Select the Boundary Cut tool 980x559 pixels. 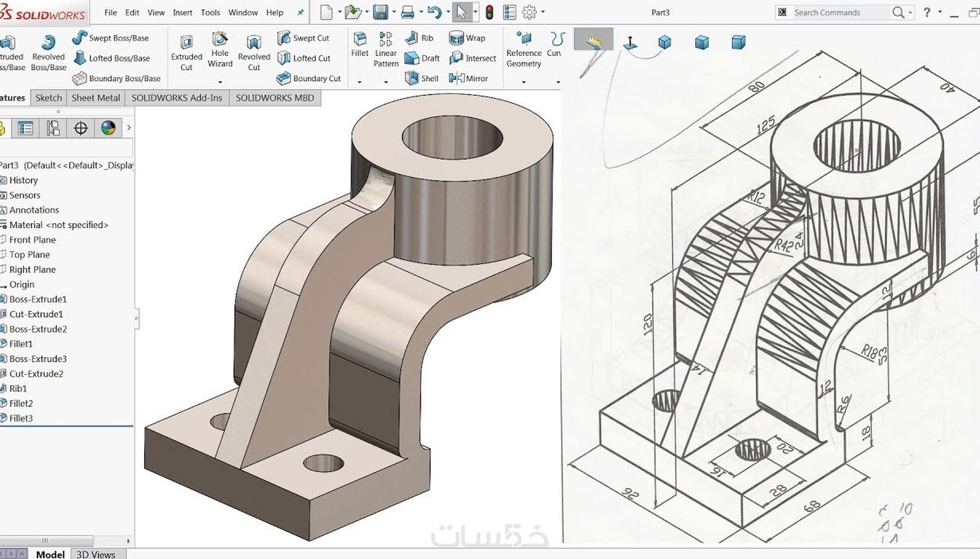tap(308, 78)
